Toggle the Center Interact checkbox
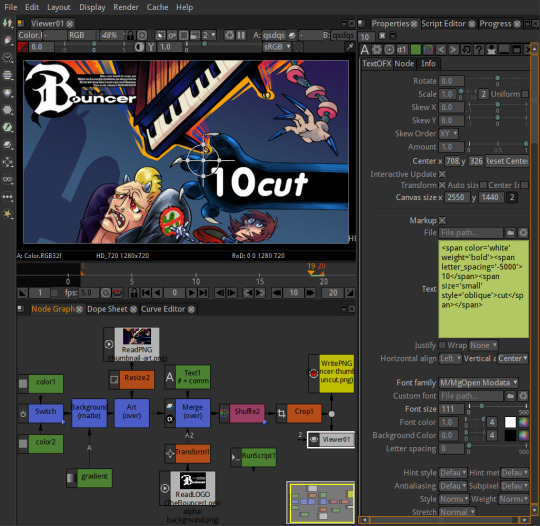This screenshot has height=526, width=540. pos(525,185)
